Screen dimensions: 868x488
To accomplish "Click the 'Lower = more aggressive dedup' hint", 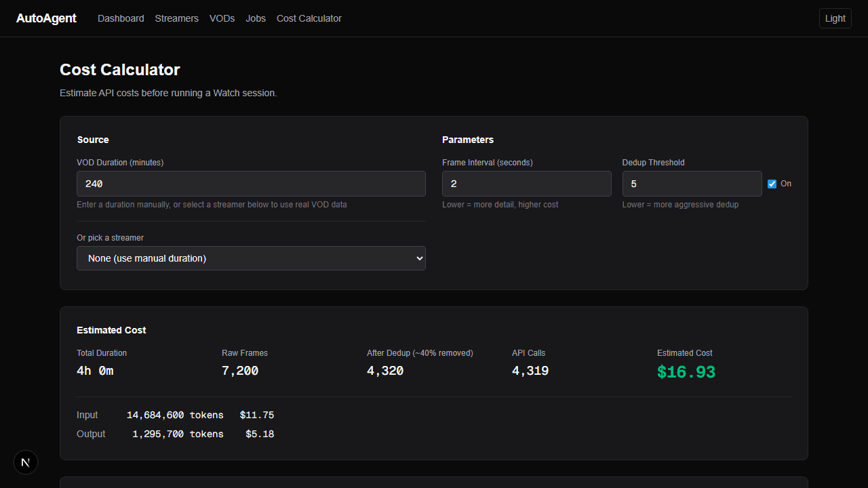I will click(x=680, y=205).
